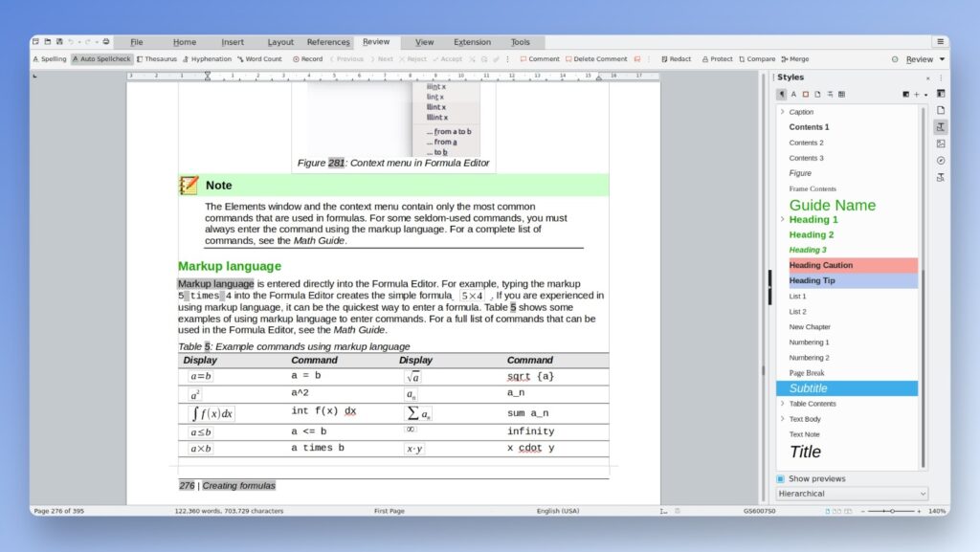Viewport: 980px width, 552px height.
Task: Click the insert-mode cursor icon in status bar
Action: [664, 511]
